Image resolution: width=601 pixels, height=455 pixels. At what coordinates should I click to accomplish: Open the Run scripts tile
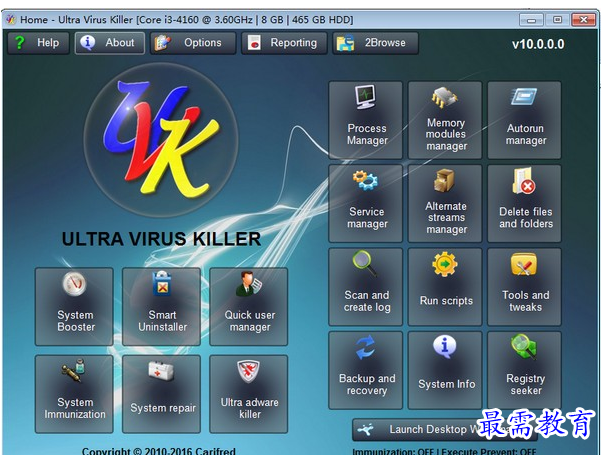[445, 287]
